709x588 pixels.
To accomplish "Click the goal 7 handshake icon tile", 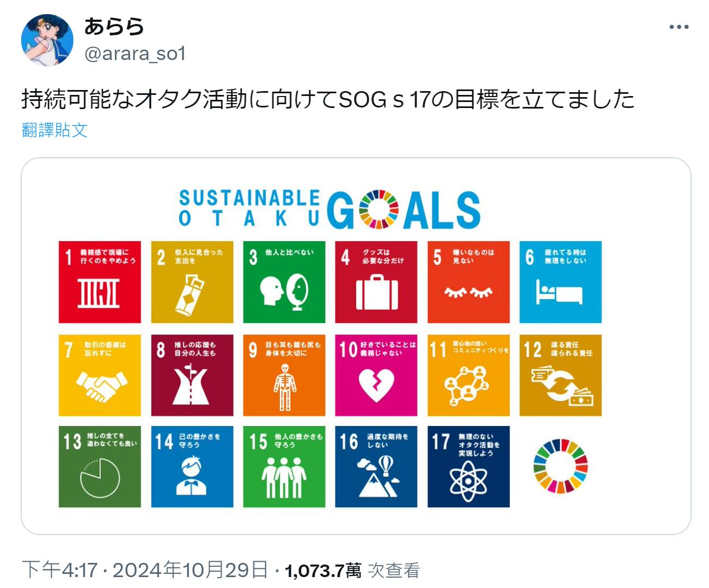I will pyautogui.click(x=100, y=375).
